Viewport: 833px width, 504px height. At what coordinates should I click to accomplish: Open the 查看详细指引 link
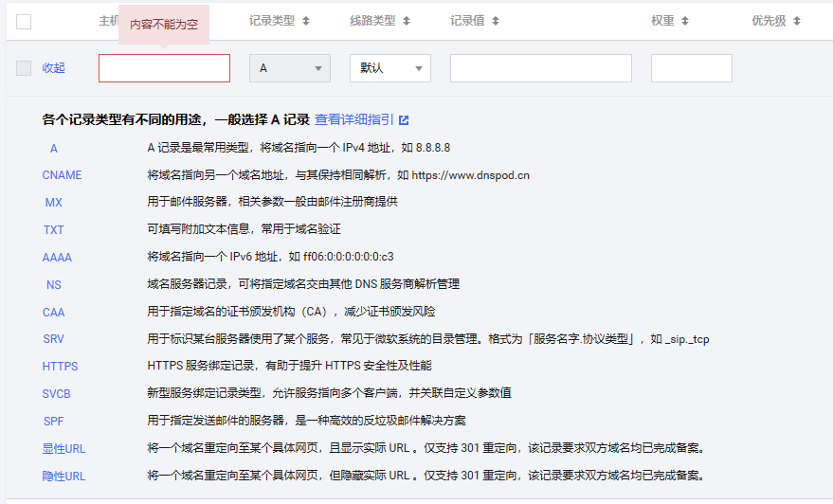coord(353,120)
